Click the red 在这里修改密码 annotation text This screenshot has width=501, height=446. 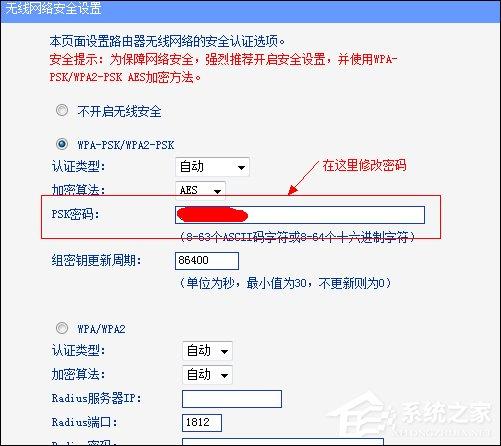coord(364,166)
